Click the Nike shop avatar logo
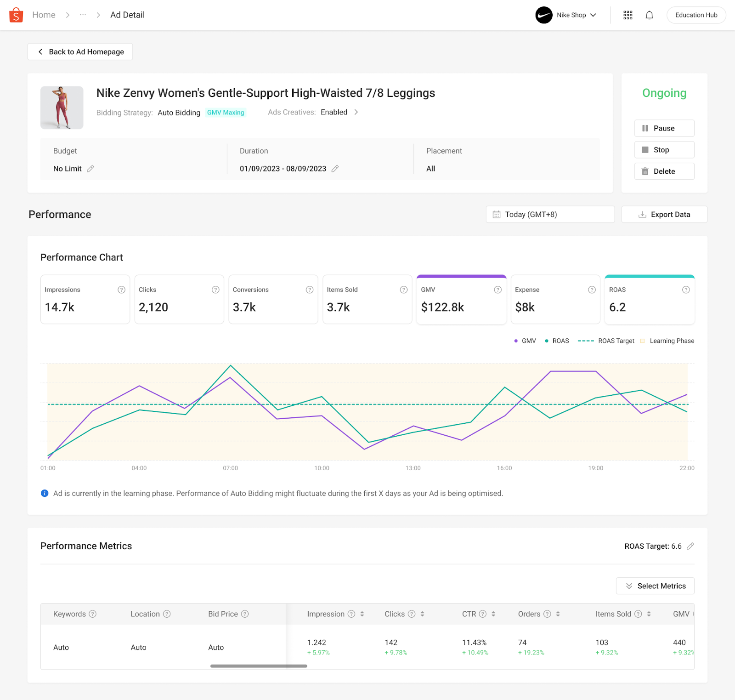The width and height of the screenshot is (735, 700). pos(544,15)
